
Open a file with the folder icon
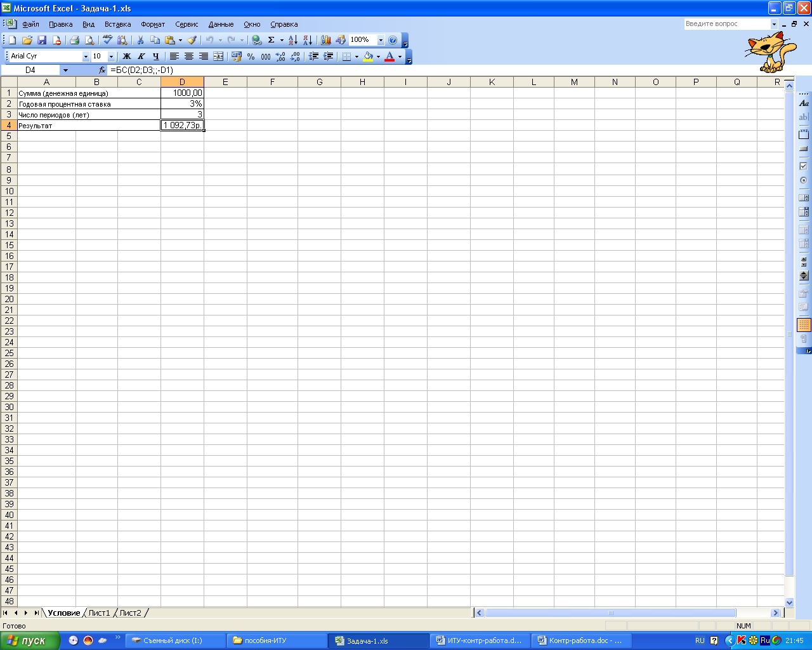[x=27, y=40]
